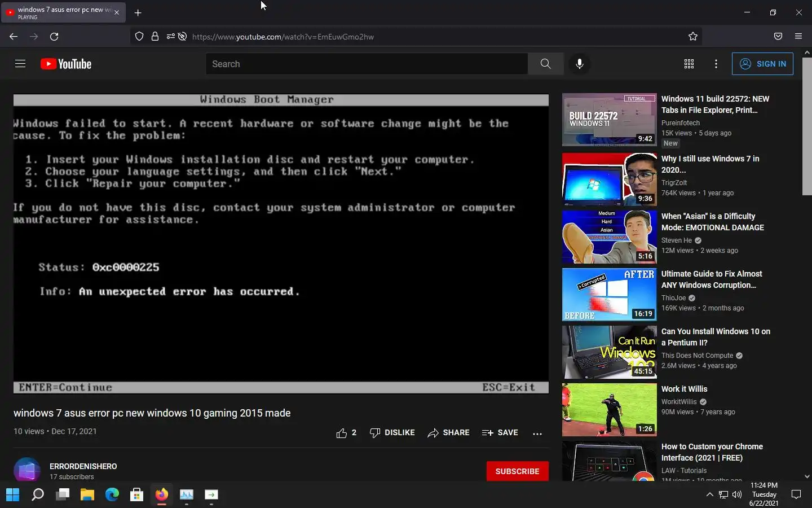Open Microsoft Store from the taskbar
Viewport: 812px width, 508px height.
click(137, 495)
